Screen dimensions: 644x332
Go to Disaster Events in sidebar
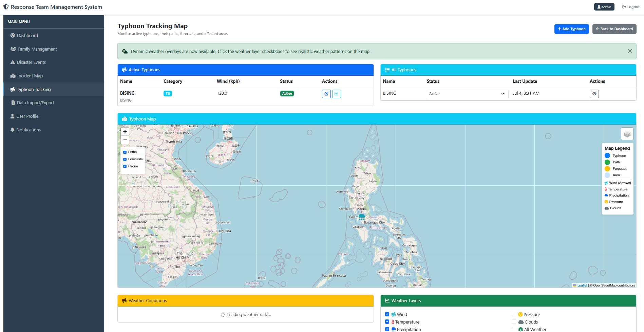tap(31, 62)
